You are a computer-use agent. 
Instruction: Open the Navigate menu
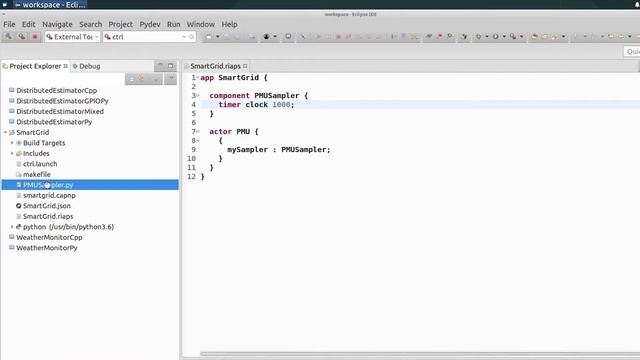tap(57, 24)
